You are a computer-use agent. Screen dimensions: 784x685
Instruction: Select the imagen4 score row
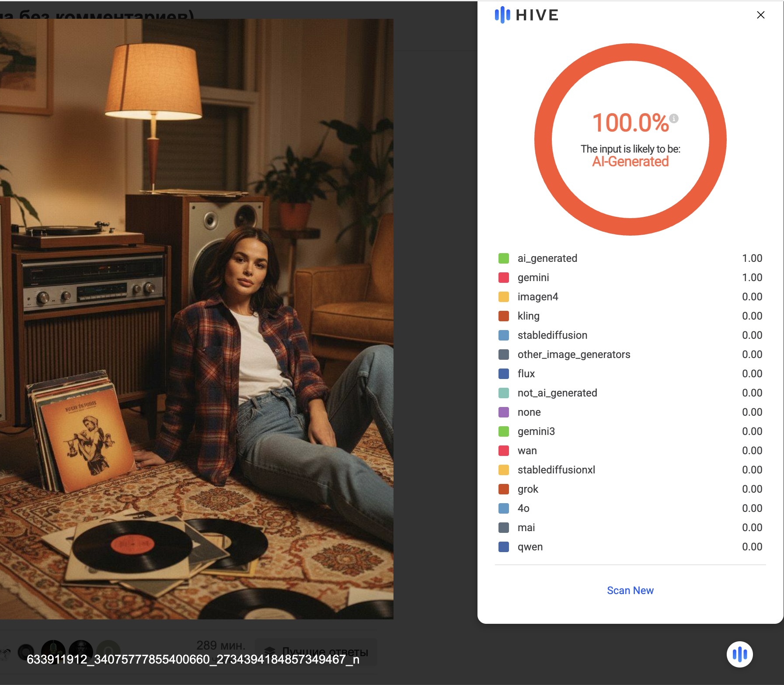coord(630,297)
